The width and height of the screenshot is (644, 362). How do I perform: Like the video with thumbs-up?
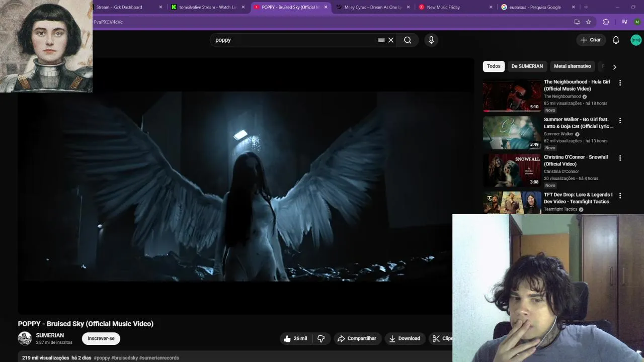point(295,338)
